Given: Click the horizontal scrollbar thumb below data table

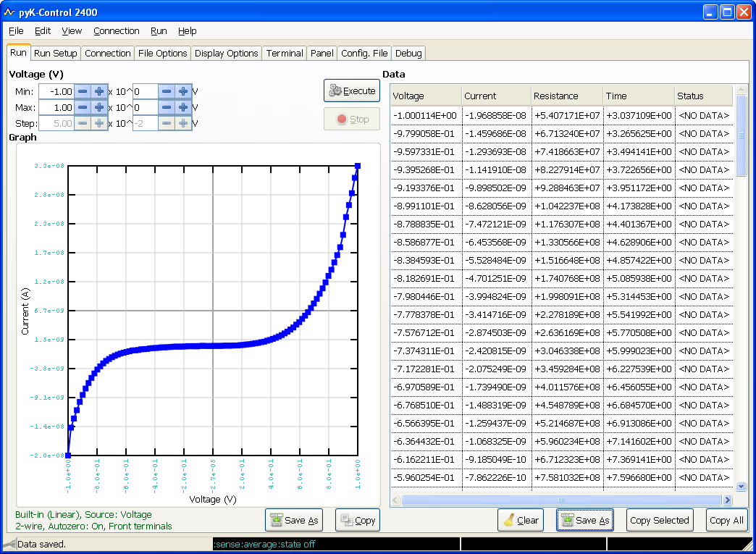Looking at the screenshot, I should pyautogui.click(x=561, y=500).
